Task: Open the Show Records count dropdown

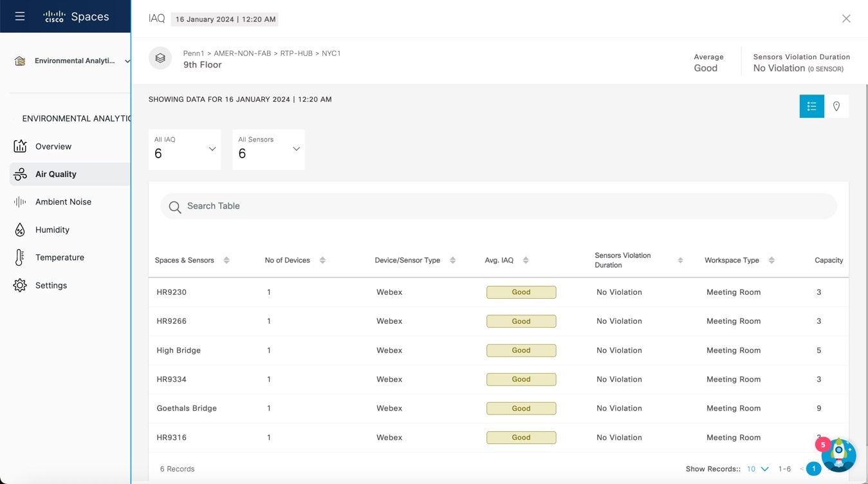Action: click(757, 469)
